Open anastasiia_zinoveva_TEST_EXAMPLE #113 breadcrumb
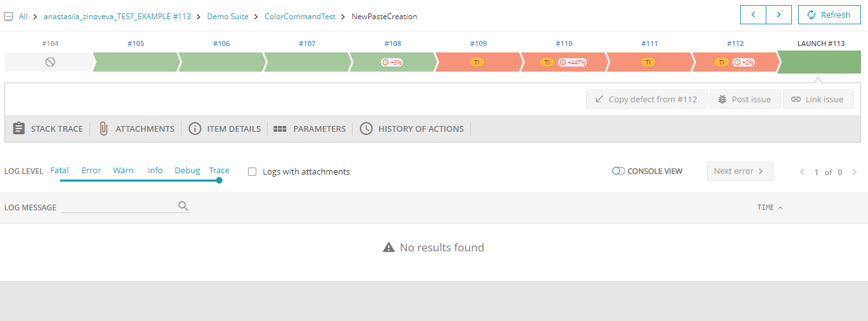Screen dimensions: 868x321 point(117,17)
